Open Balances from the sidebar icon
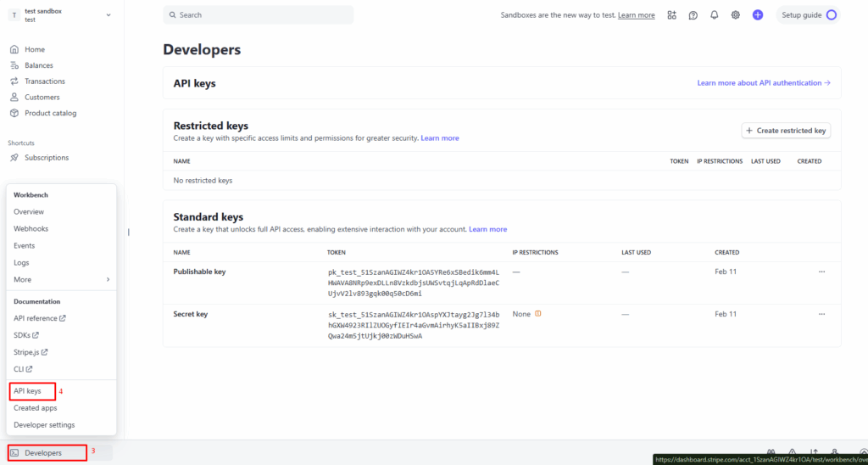The image size is (868, 465). coord(14,65)
